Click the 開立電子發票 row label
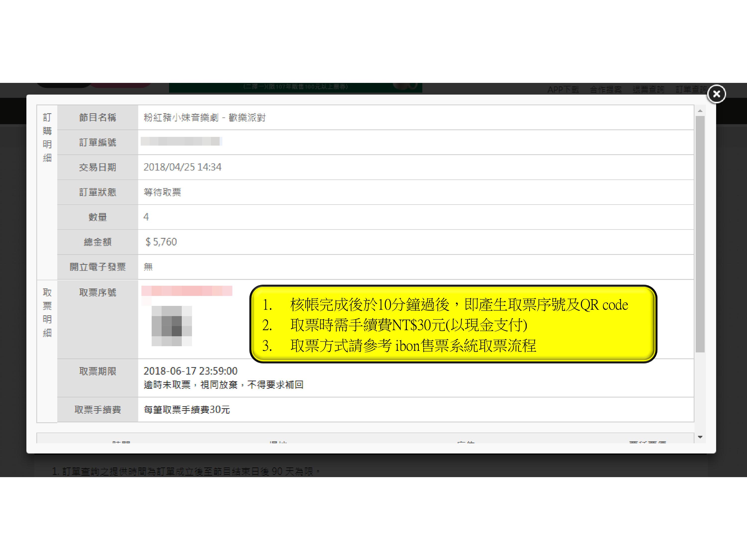Viewport: 747px width, 560px height. pos(98,267)
